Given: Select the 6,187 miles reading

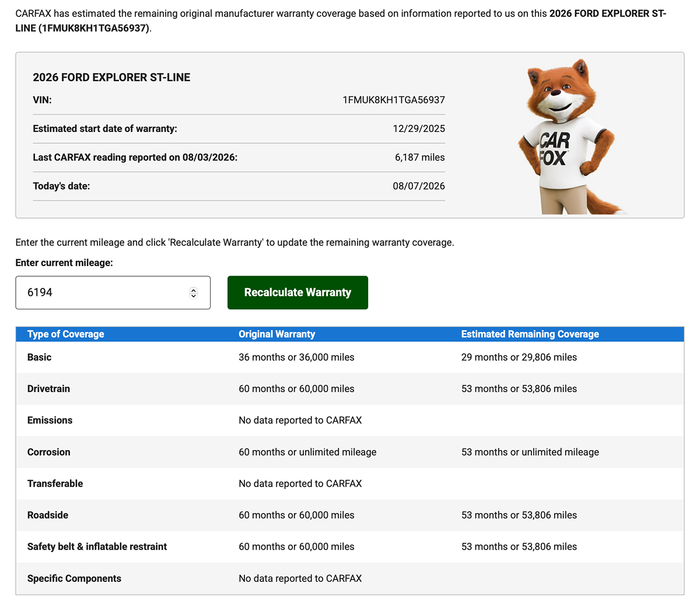Looking at the screenshot, I should click(420, 157).
